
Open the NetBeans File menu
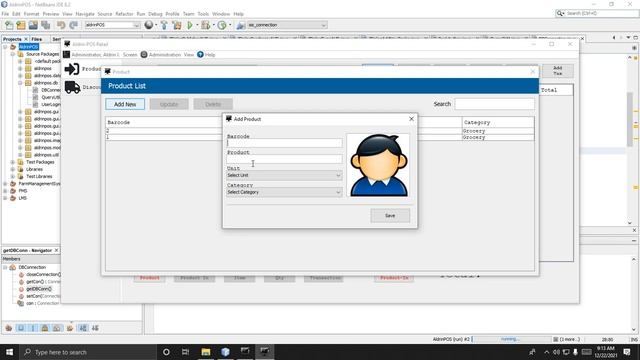tap(5, 14)
